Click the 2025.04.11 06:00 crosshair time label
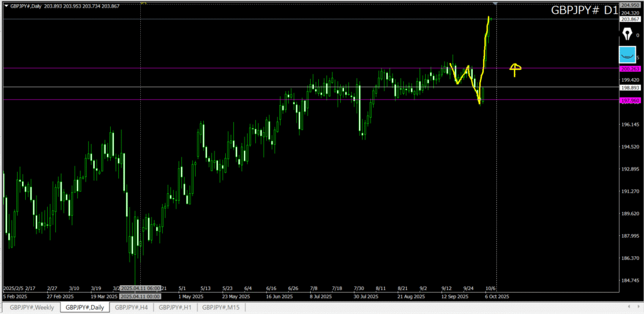This screenshot has height=314, width=644. coord(140,288)
